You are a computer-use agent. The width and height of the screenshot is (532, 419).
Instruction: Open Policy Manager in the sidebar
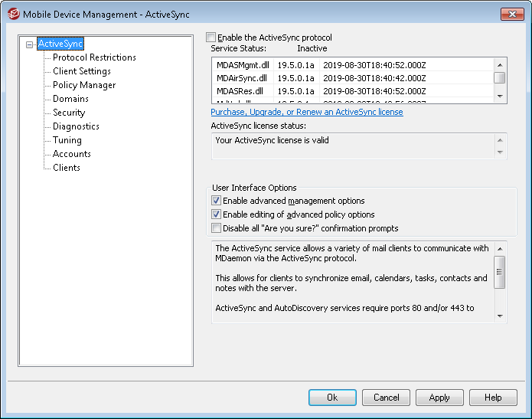(x=84, y=85)
